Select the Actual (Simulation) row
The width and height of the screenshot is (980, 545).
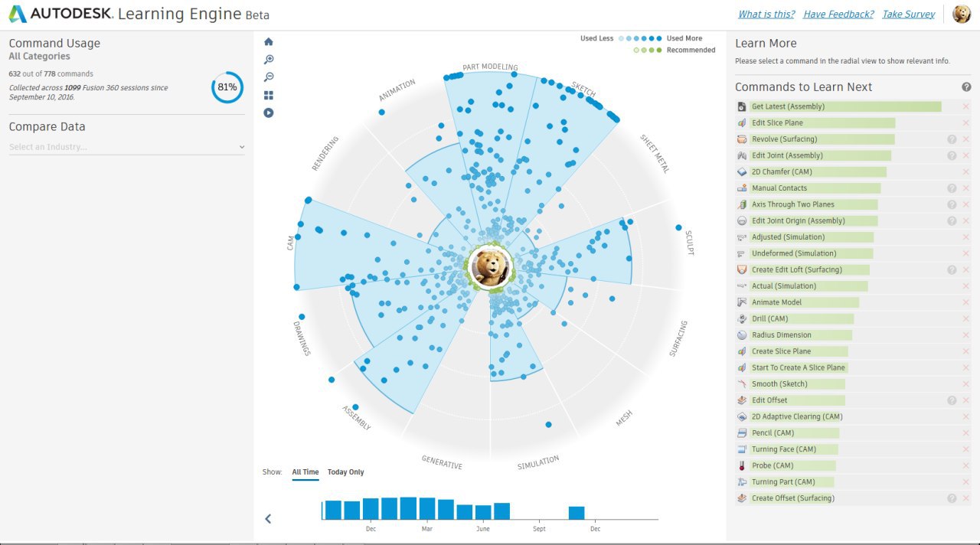(852, 286)
